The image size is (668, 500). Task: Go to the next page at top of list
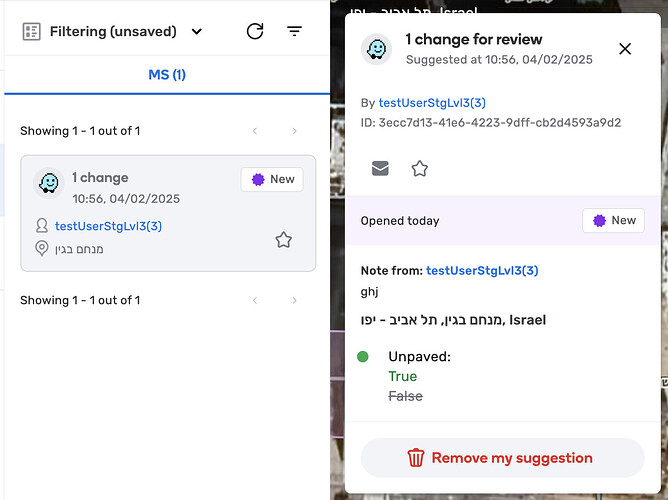[x=294, y=131]
